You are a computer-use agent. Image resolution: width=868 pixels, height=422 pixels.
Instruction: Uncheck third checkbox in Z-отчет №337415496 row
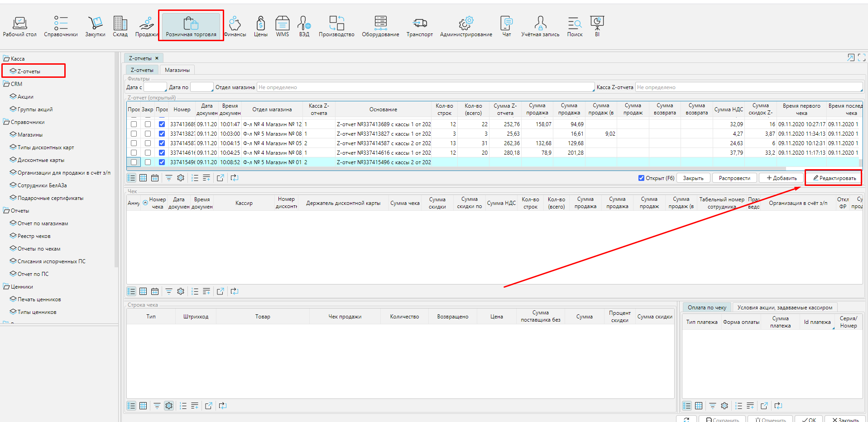pyautogui.click(x=162, y=162)
